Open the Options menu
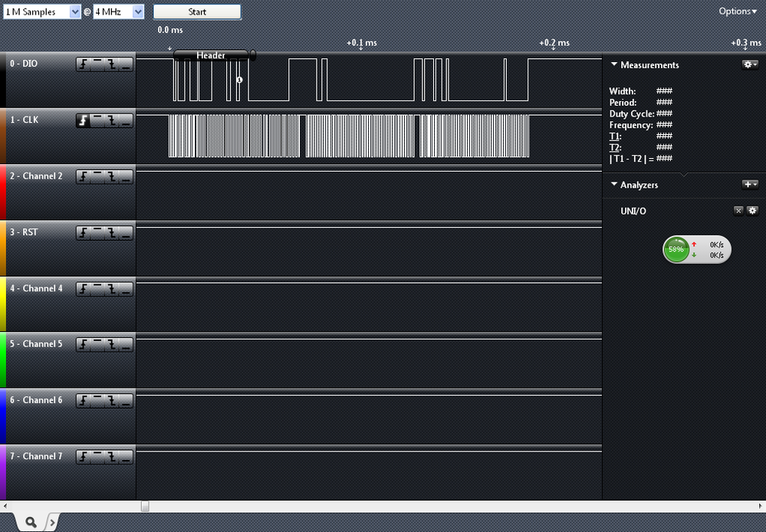766x532 pixels. click(735, 11)
